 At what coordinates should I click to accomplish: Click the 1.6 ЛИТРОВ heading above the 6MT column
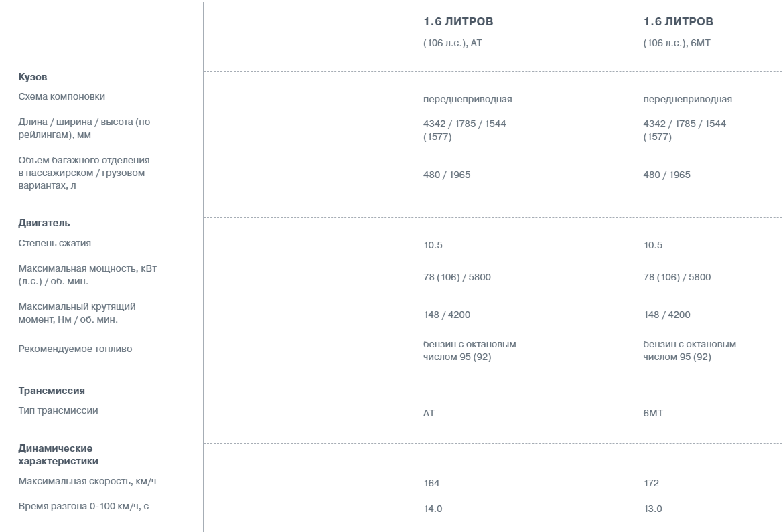pyautogui.click(x=679, y=21)
